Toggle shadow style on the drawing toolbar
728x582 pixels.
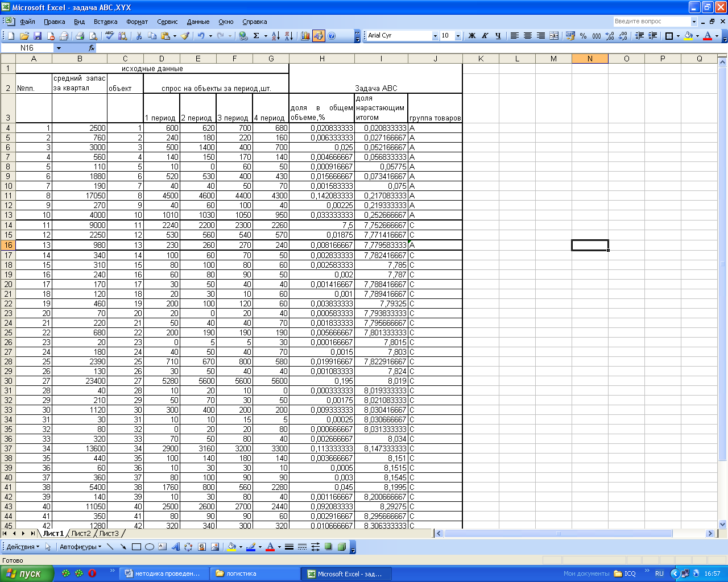click(x=328, y=547)
